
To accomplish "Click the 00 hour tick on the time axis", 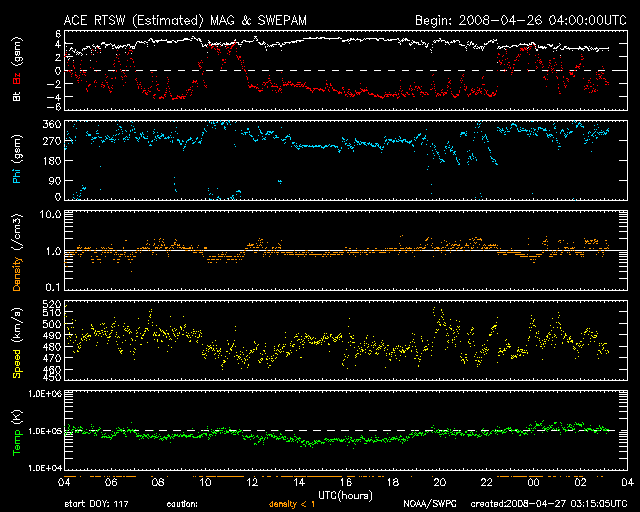I will (x=534, y=483).
